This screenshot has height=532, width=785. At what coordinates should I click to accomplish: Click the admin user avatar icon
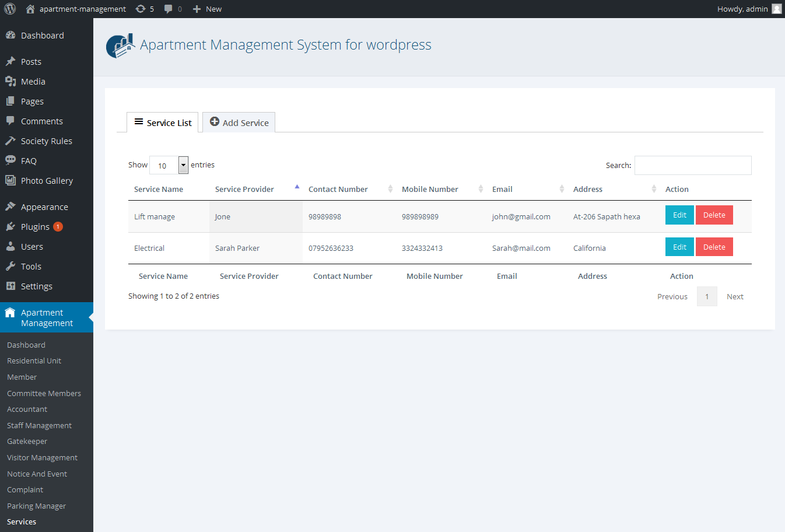pyautogui.click(x=776, y=9)
